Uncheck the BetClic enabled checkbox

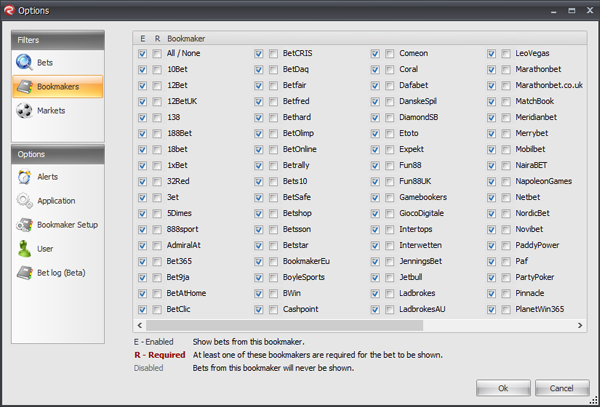[142, 309]
